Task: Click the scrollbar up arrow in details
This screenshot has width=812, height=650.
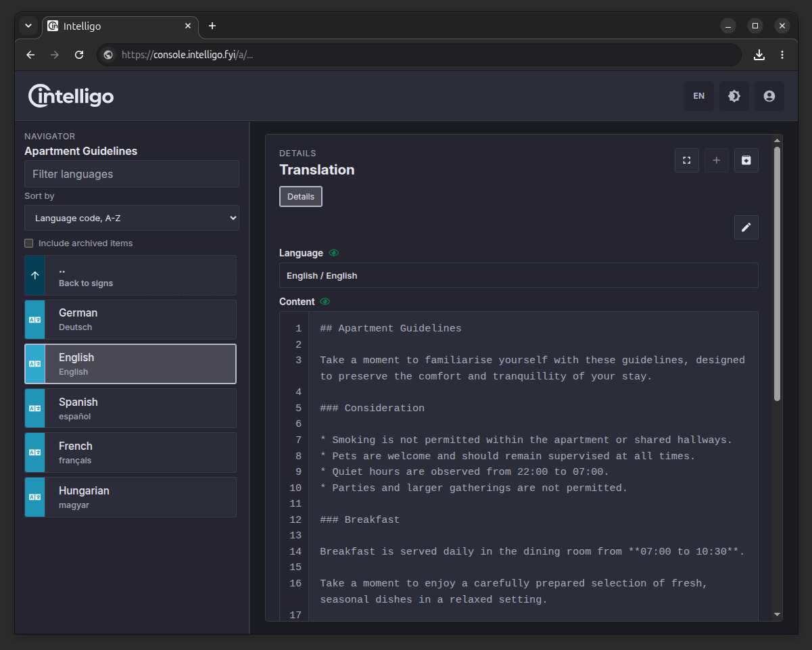Action: pos(778,140)
